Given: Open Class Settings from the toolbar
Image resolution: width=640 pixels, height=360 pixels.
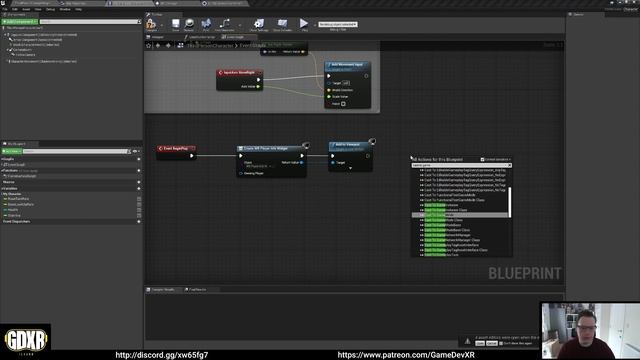Looking at the screenshot, I should click(259, 24).
